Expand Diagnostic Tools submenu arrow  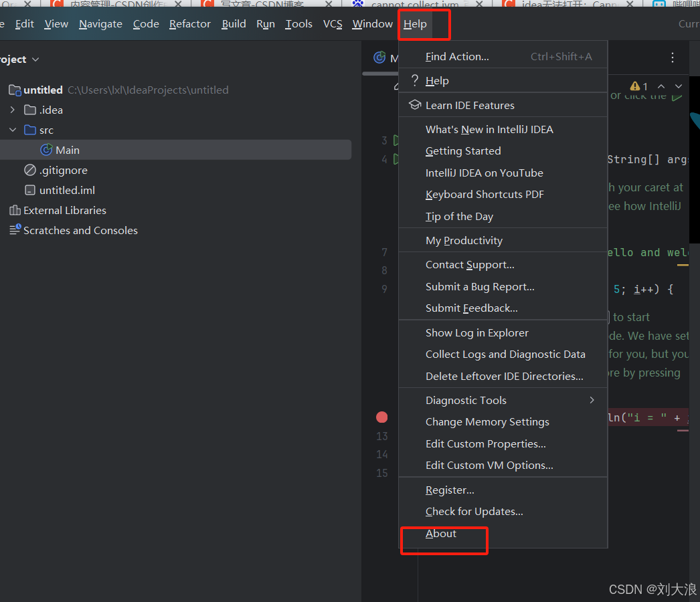point(592,400)
